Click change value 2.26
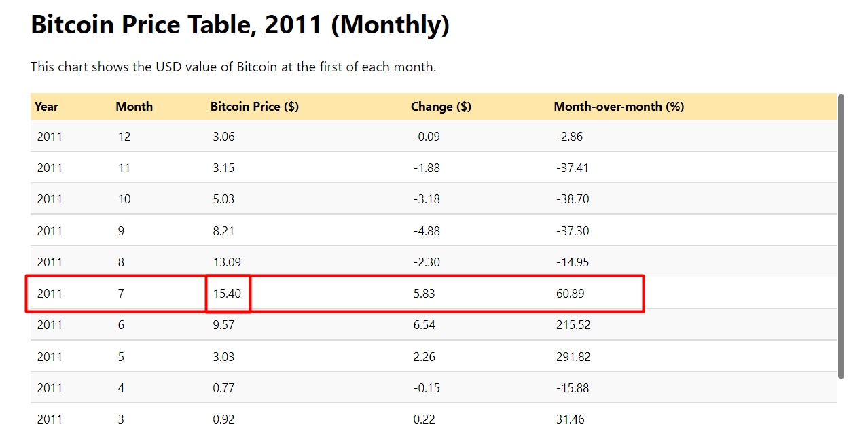Image resolution: width=868 pixels, height=448 pixels. pyautogui.click(x=424, y=357)
